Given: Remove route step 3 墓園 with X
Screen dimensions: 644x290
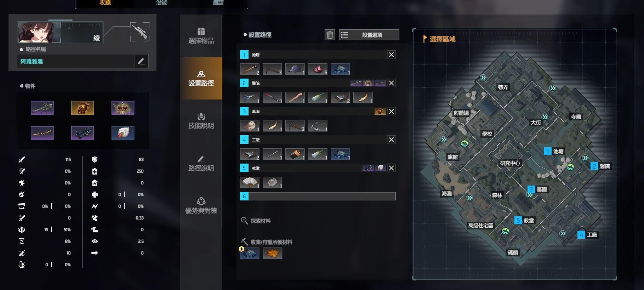Looking at the screenshot, I should (391, 111).
